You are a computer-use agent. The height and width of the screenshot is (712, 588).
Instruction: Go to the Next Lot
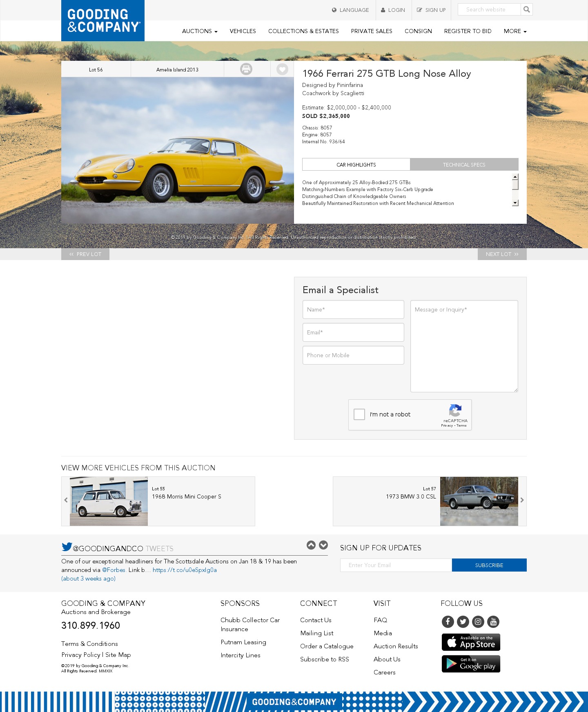point(502,254)
